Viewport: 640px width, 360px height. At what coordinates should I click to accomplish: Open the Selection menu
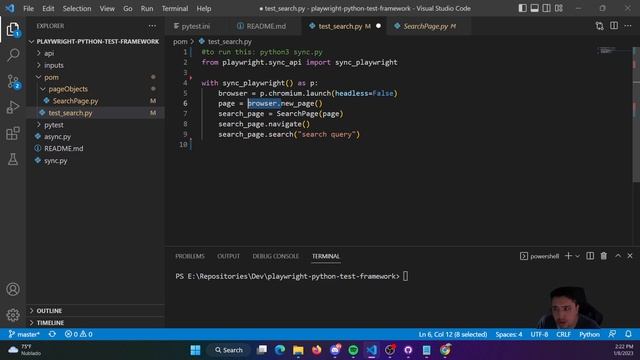(x=77, y=8)
